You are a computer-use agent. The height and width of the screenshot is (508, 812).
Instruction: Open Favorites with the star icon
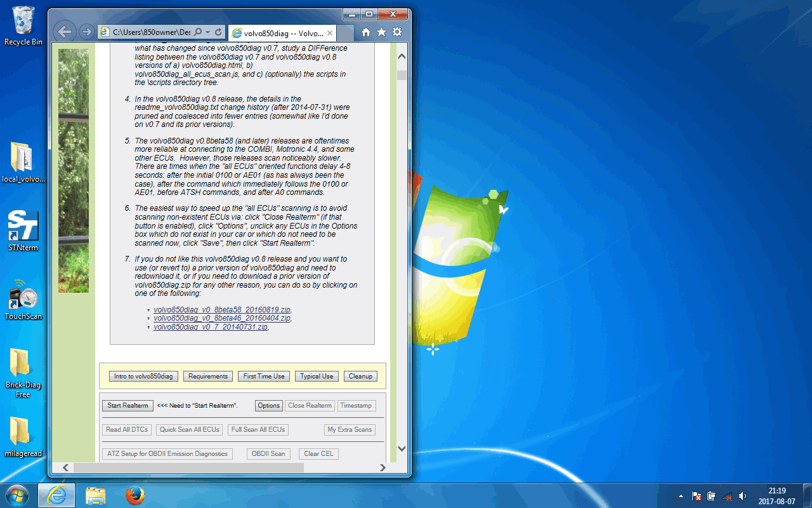coord(381,32)
